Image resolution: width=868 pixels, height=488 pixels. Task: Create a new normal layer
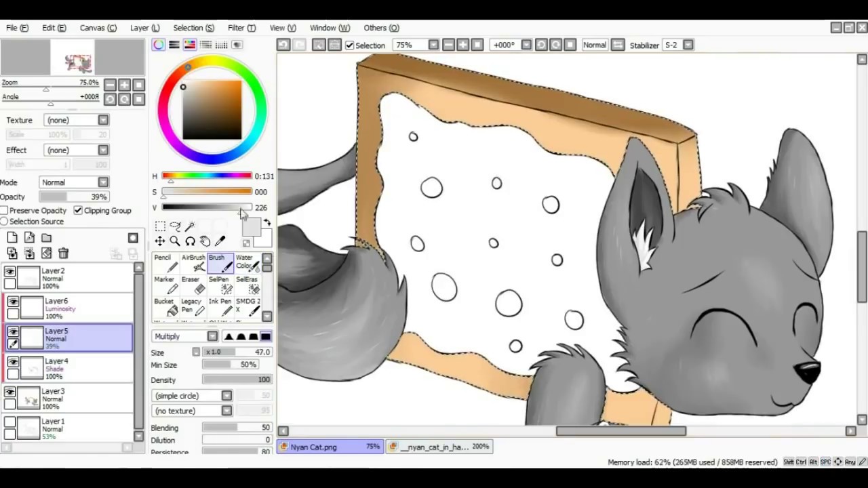12,237
